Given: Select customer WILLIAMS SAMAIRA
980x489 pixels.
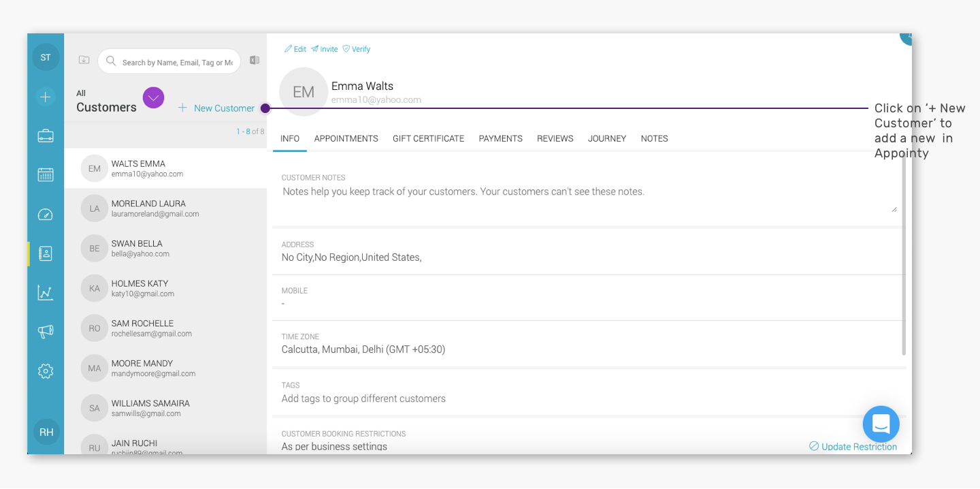Looking at the screenshot, I should 165,408.
